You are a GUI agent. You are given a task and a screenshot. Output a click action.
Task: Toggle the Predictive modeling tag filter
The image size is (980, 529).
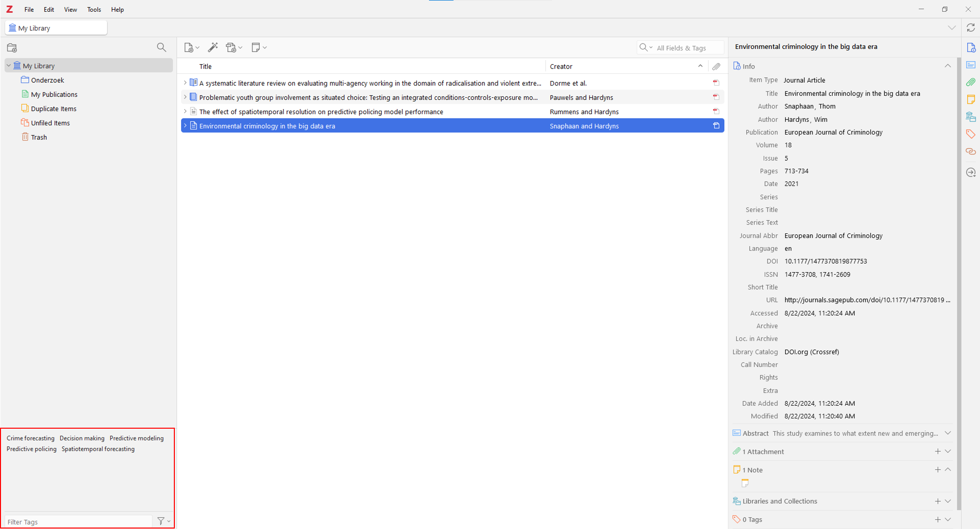click(137, 438)
